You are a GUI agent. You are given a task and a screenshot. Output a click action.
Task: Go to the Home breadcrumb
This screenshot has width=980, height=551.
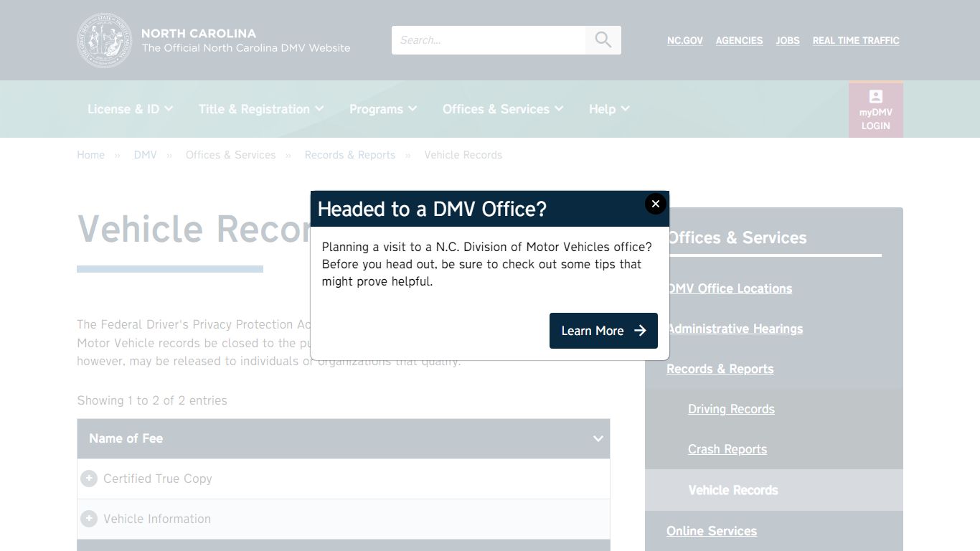pyautogui.click(x=90, y=155)
